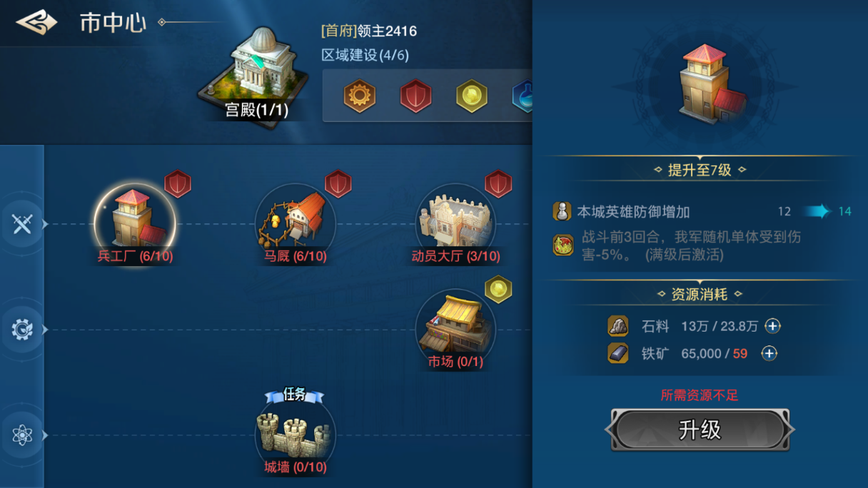
Task: Add more 石料 with the plus button
Action: pyautogui.click(x=772, y=326)
